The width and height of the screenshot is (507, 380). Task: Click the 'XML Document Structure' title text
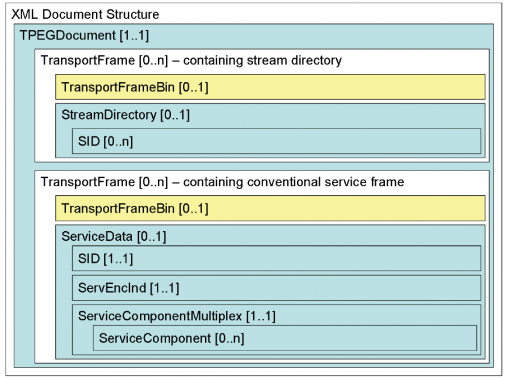tap(85, 15)
